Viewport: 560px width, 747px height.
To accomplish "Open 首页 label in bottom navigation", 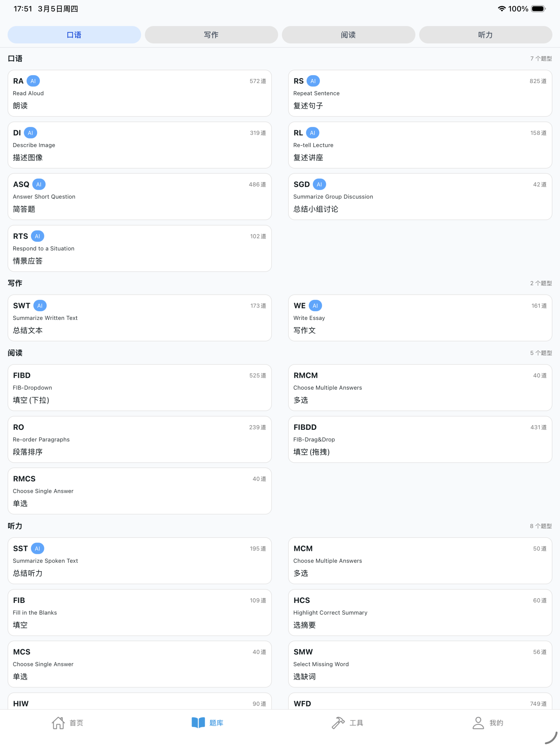I will pos(76,723).
